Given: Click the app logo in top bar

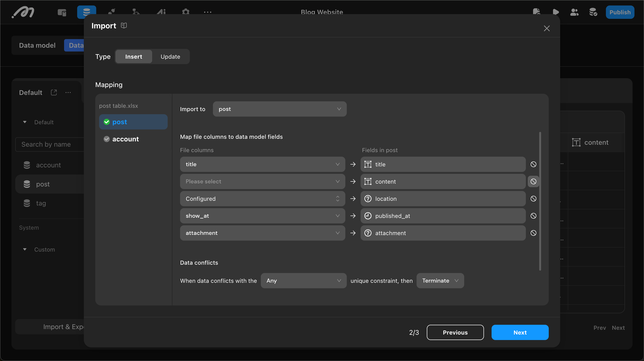Looking at the screenshot, I should pyautogui.click(x=23, y=12).
